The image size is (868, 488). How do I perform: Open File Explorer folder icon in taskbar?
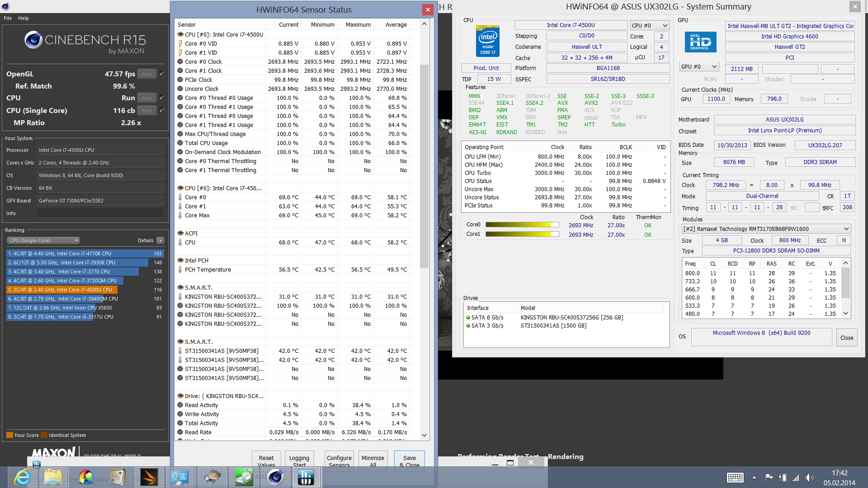[53, 477]
